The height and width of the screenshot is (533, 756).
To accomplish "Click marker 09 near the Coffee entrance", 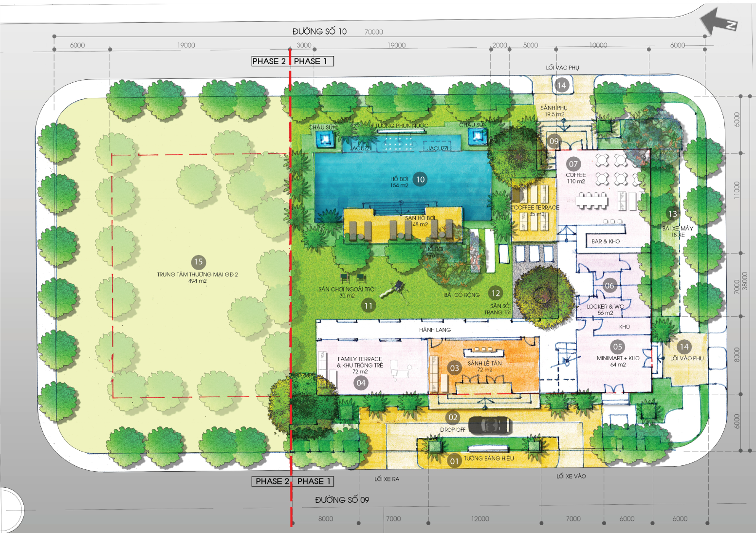I will pyautogui.click(x=554, y=141).
